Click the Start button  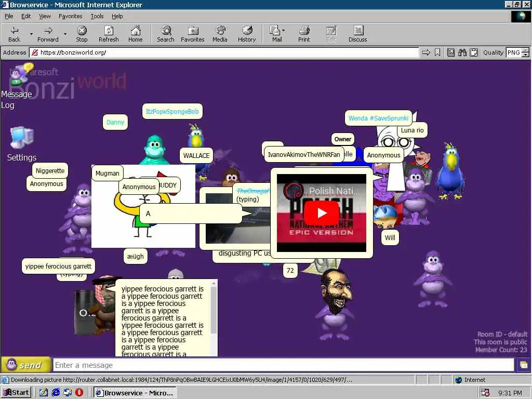click(x=16, y=393)
